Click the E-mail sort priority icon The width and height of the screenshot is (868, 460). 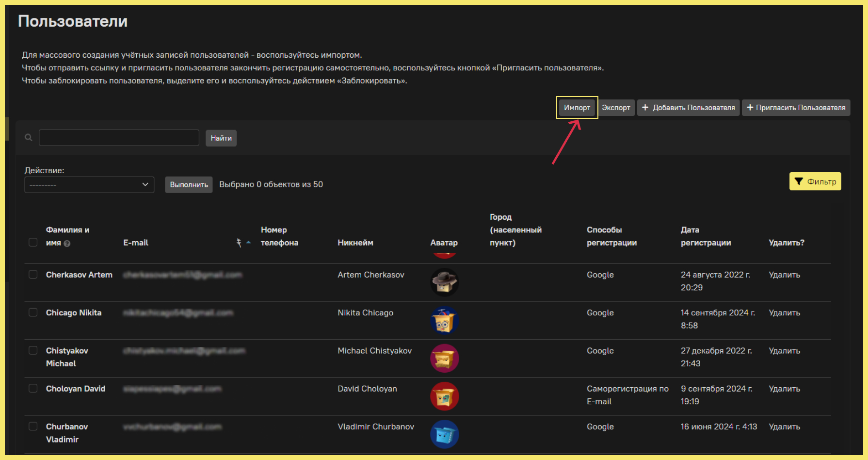[x=239, y=243]
